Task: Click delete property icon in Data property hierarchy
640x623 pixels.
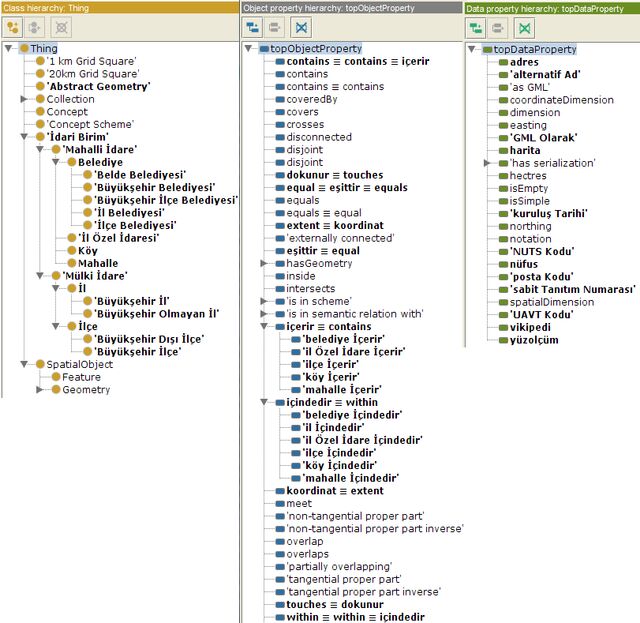Action: pyautogui.click(x=524, y=28)
